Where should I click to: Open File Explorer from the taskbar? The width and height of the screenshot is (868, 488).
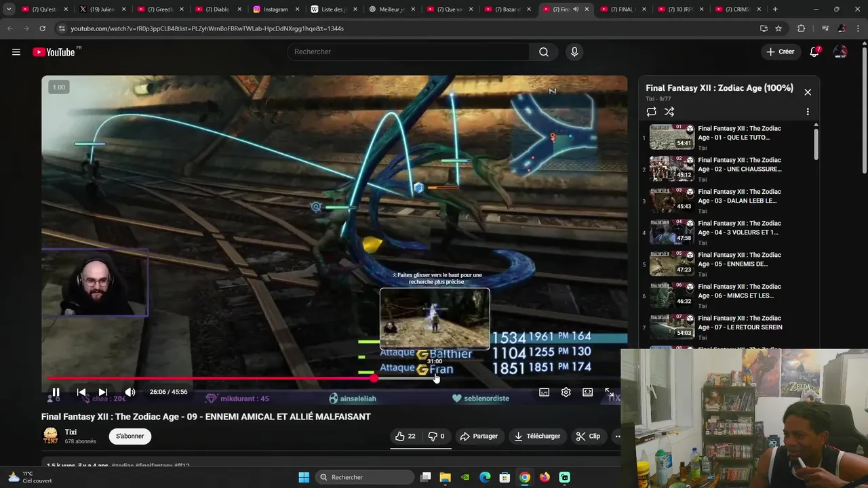(445, 477)
